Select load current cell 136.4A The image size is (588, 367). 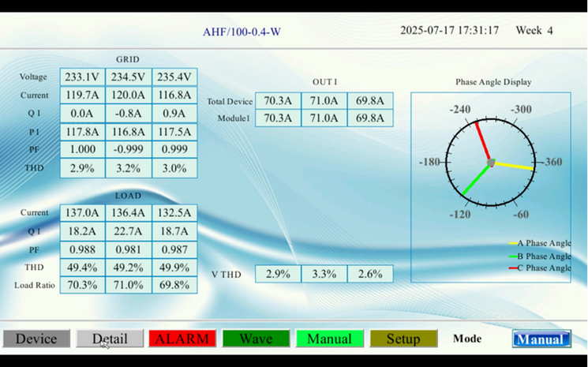click(x=129, y=212)
